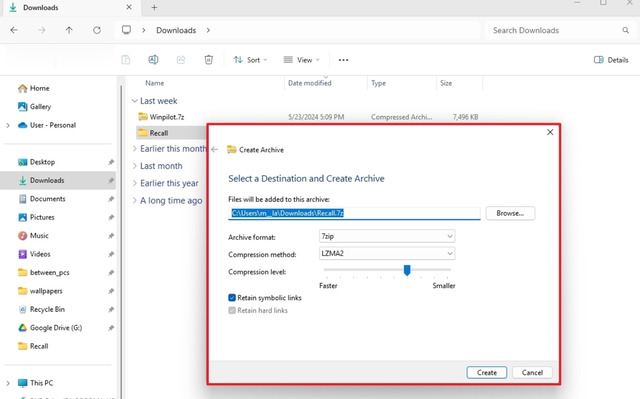Open between_pcs folder in sidebar

49,273
